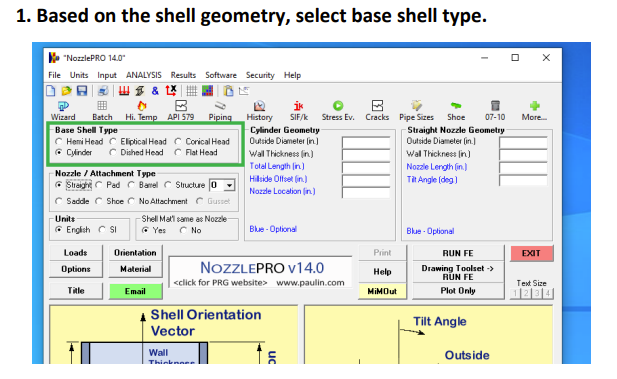Click the cylinder Total Length field
The image size is (617, 379).
(366, 167)
